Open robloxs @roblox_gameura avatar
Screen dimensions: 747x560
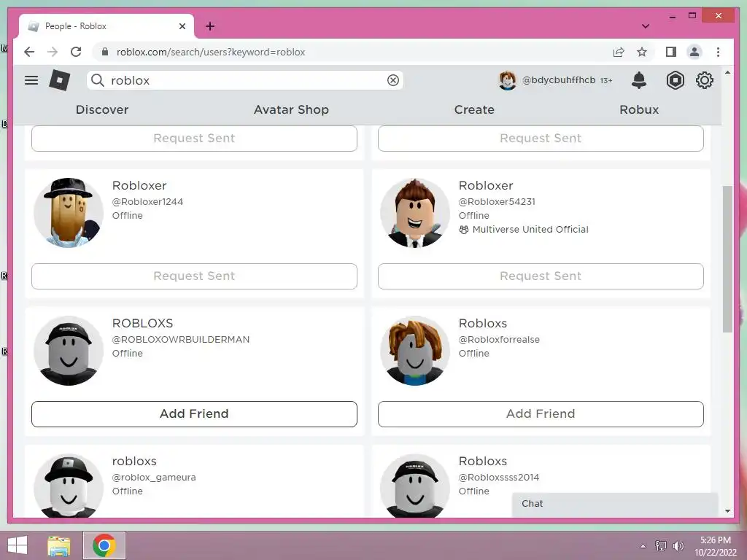pos(69,486)
